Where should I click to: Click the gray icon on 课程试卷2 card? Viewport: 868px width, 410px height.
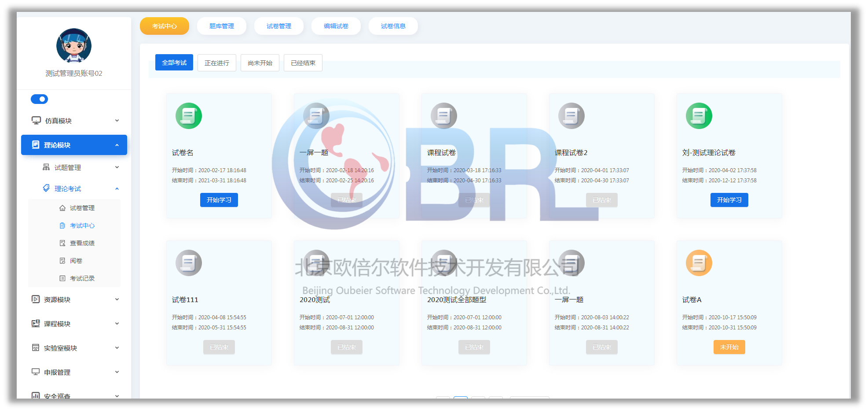[x=571, y=116]
